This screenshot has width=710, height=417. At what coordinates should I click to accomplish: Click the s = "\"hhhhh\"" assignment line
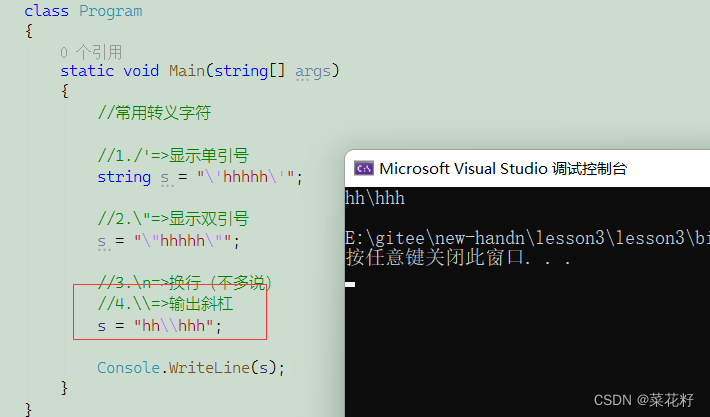tap(168, 240)
